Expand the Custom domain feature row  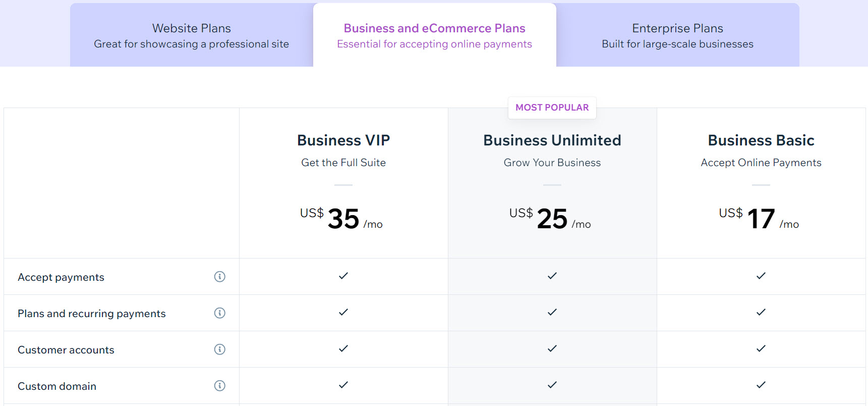click(x=57, y=385)
